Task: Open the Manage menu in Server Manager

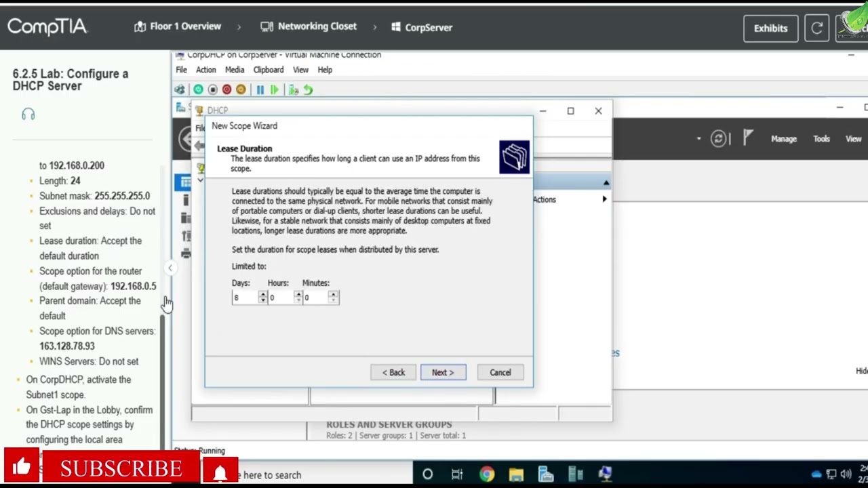Action: [783, 139]
